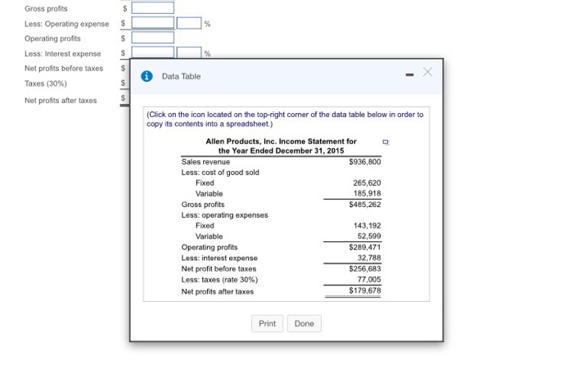This screenshot has height=392, width=573.
Task: Click the 'Sales revenue' row label in table
Action: 205,162
